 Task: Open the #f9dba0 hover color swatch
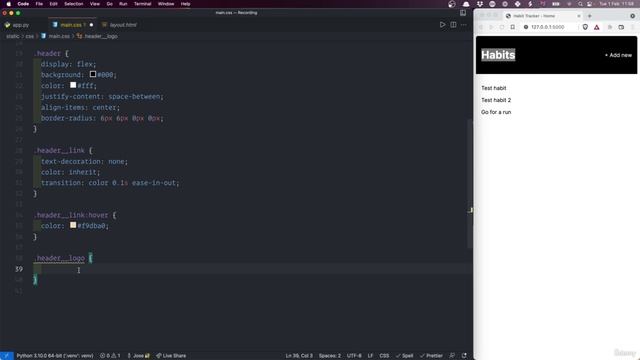[73, 225]
